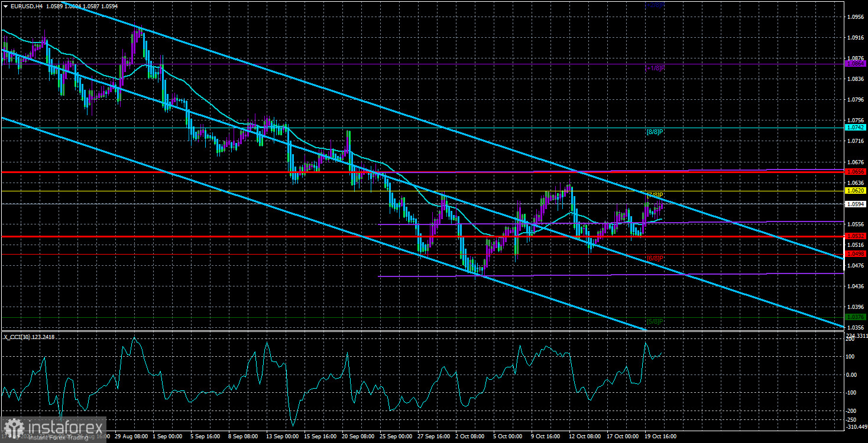Click the 1.0796 value on price axis
Image resolution: width=868 pixels, height=443 pixels.
(x=856, y=99)
